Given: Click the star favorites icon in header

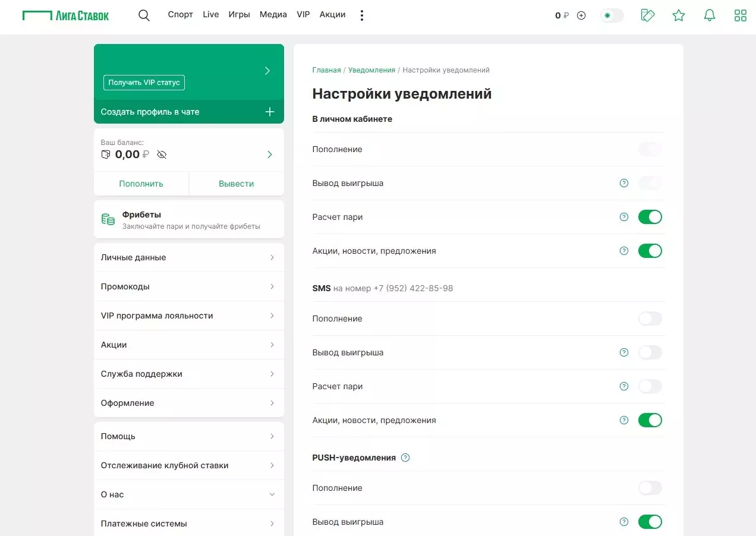Looking at the screenshot, I should pos(678,15).
